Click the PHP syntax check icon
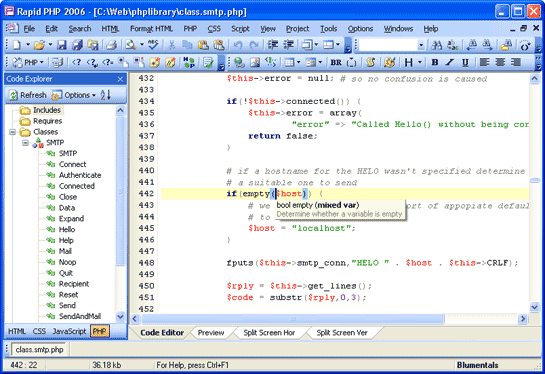The width and height of the screenshot is (545, 374). 208,63
